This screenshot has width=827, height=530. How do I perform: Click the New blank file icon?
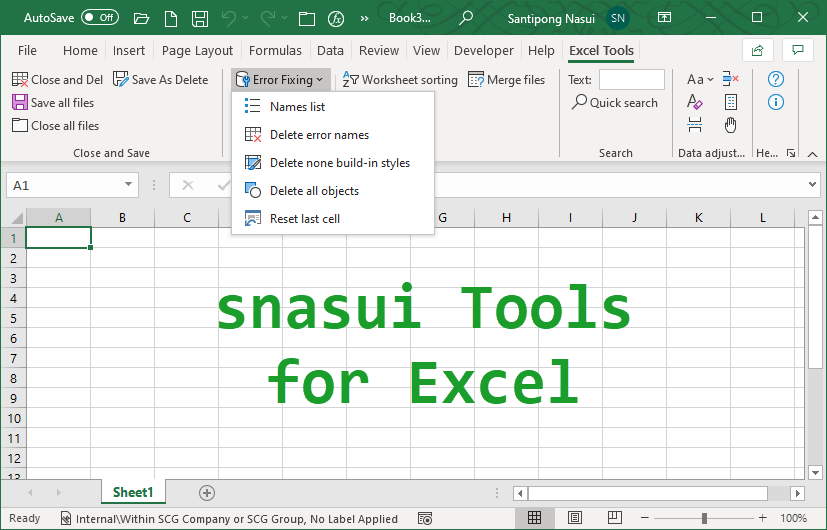(170, 19)
